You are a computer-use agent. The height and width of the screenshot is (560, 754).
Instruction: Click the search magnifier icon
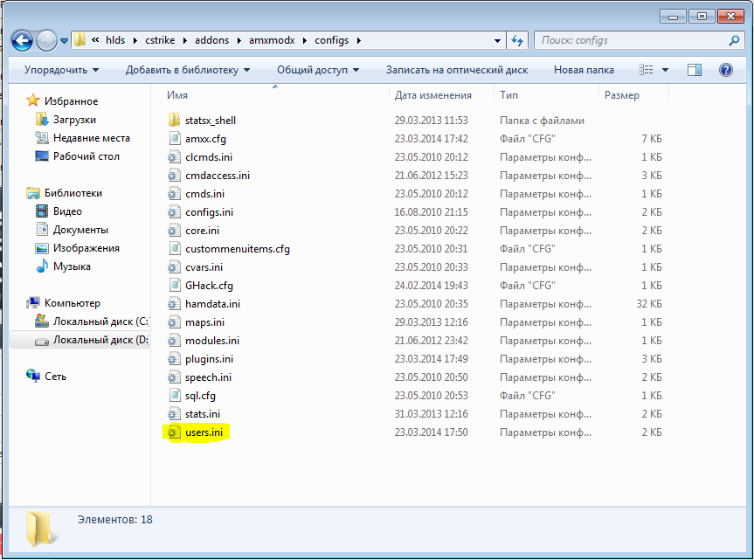[x=734, y=40]
